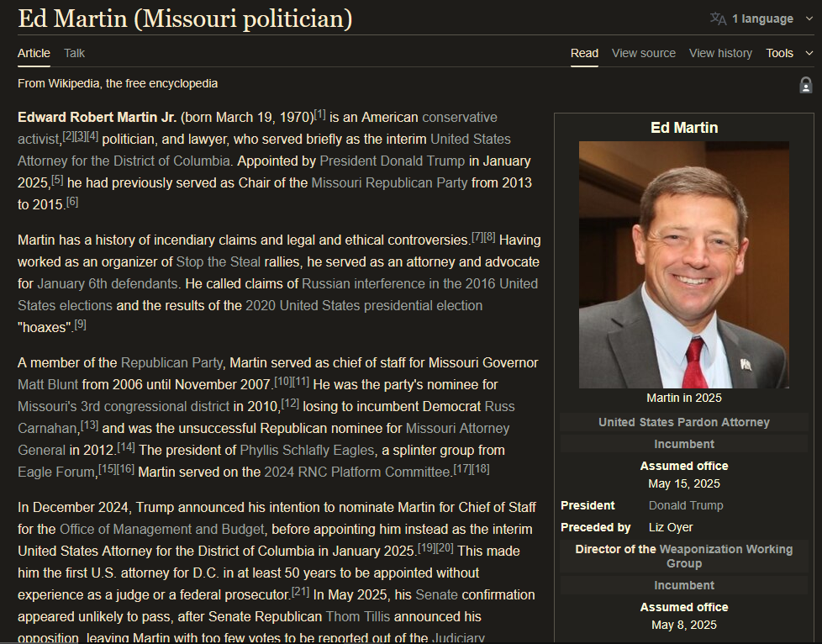Open the 'Matt Blunt' article link

(48, 384)
